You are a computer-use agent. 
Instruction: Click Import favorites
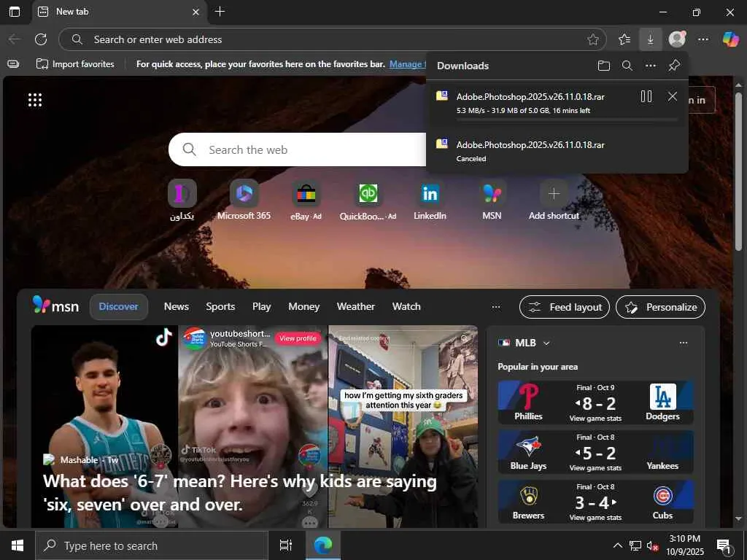pos(75,64)
